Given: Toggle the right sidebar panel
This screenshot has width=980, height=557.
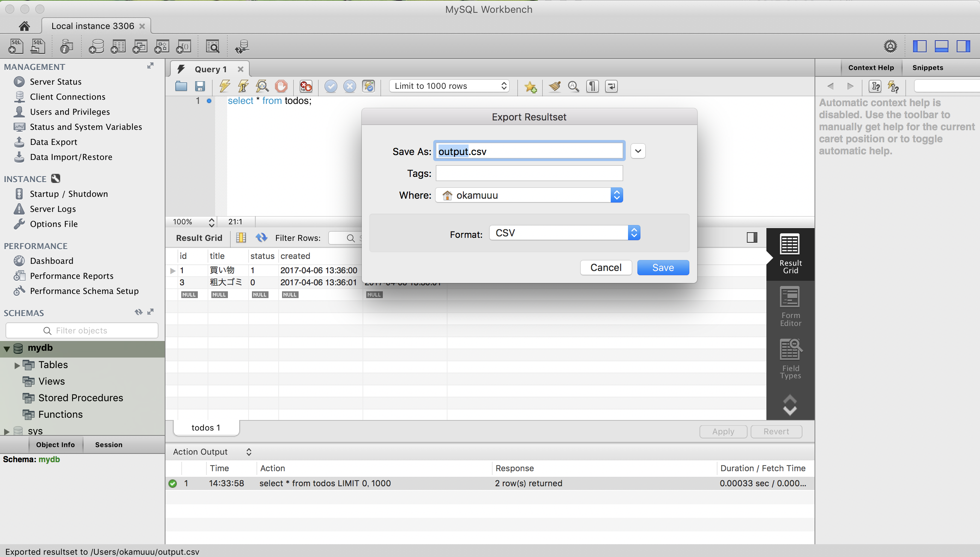Looking at the screenshot, I should click(x=963, y=46).
